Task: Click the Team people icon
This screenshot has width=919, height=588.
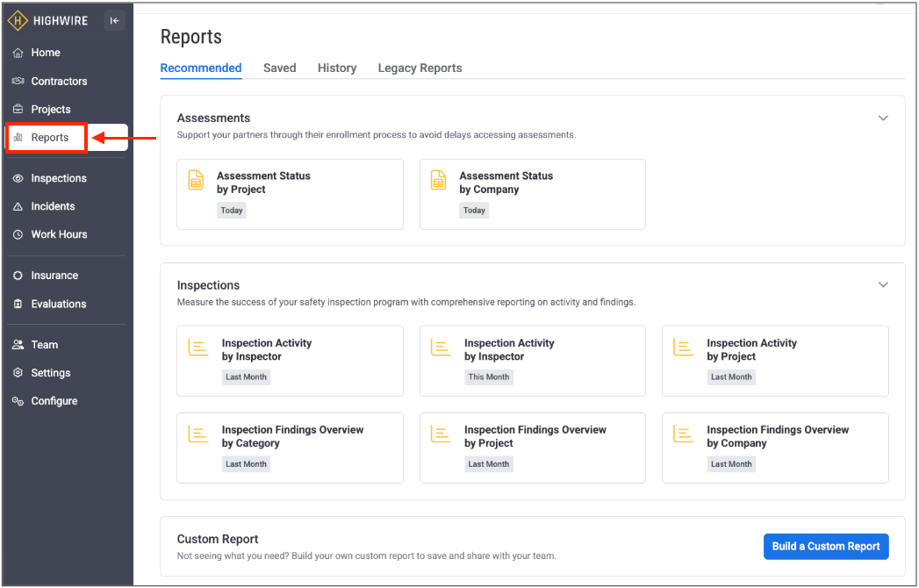Action: pos(18,345)
